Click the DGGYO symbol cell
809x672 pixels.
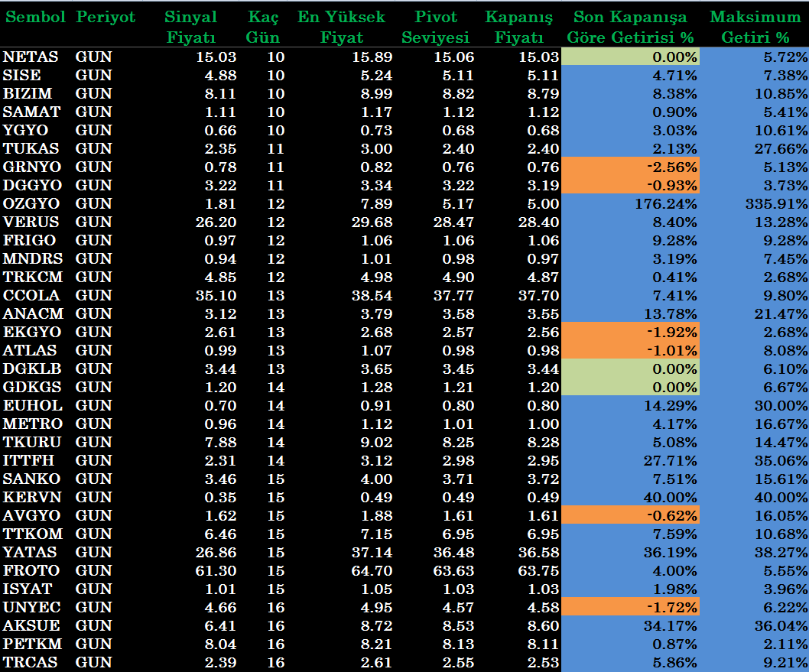click(33, 185)
